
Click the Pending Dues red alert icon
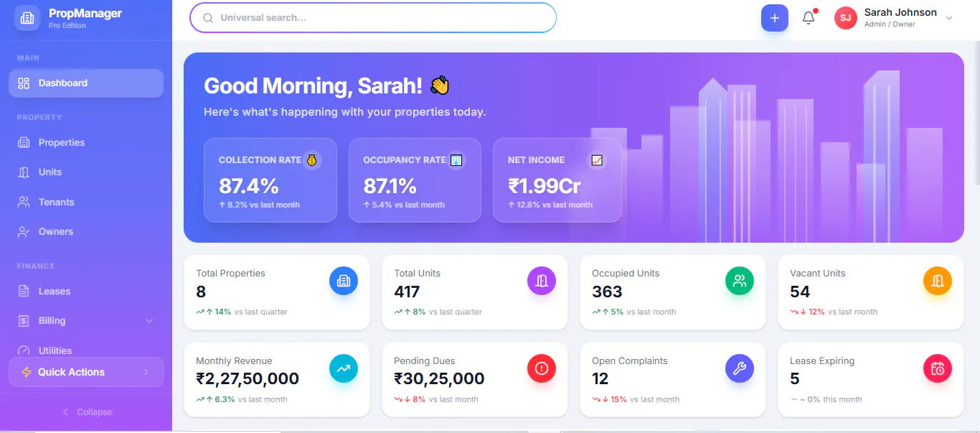[542, 368]
